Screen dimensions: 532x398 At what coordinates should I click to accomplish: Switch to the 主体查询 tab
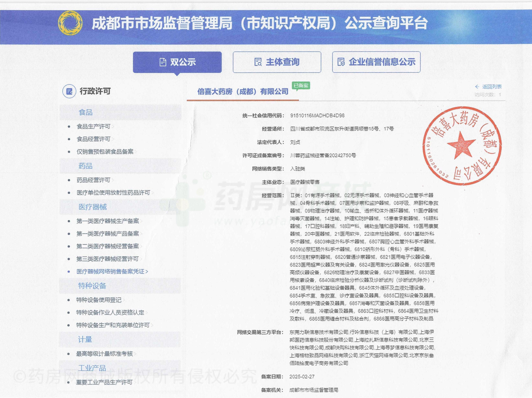(277, 62)
